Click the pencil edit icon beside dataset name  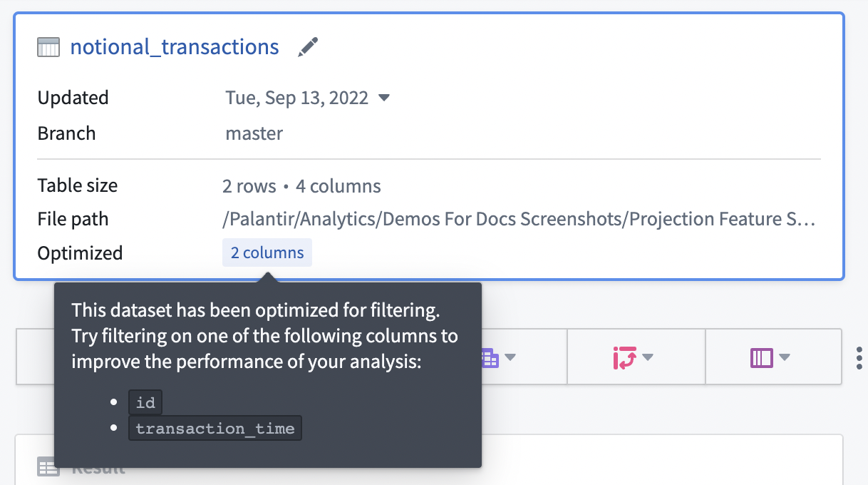coord(308,47)
